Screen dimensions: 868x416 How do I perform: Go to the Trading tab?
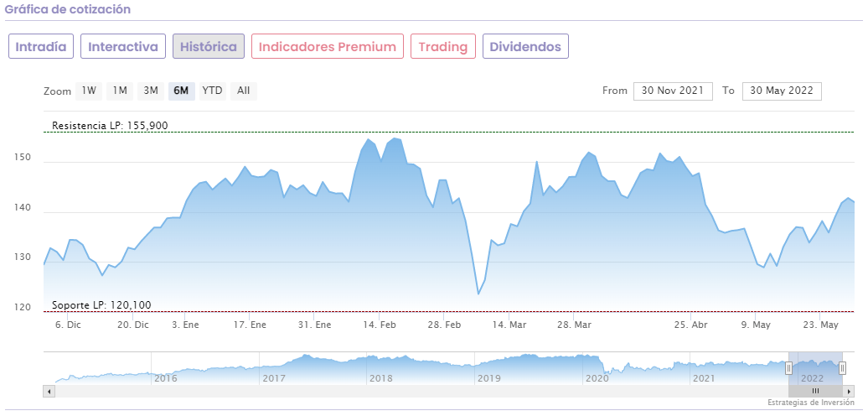[443, 46]
